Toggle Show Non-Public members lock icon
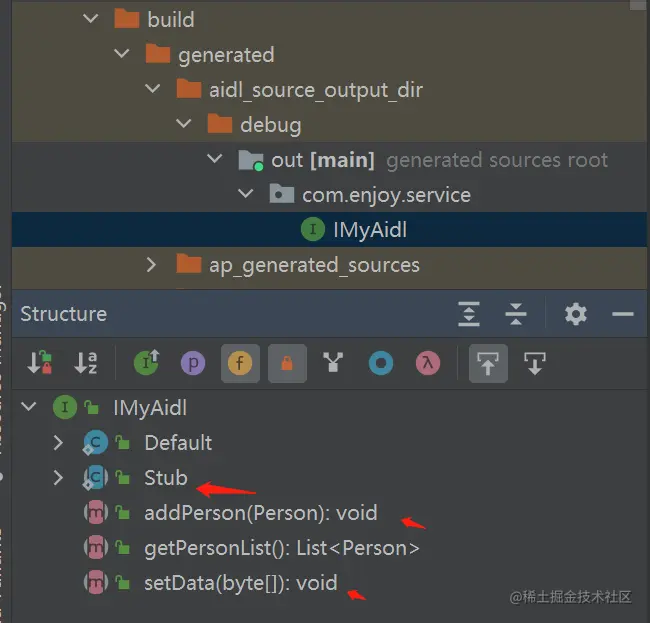The height and width of the screenshot is (623, 650). [286, 364]
